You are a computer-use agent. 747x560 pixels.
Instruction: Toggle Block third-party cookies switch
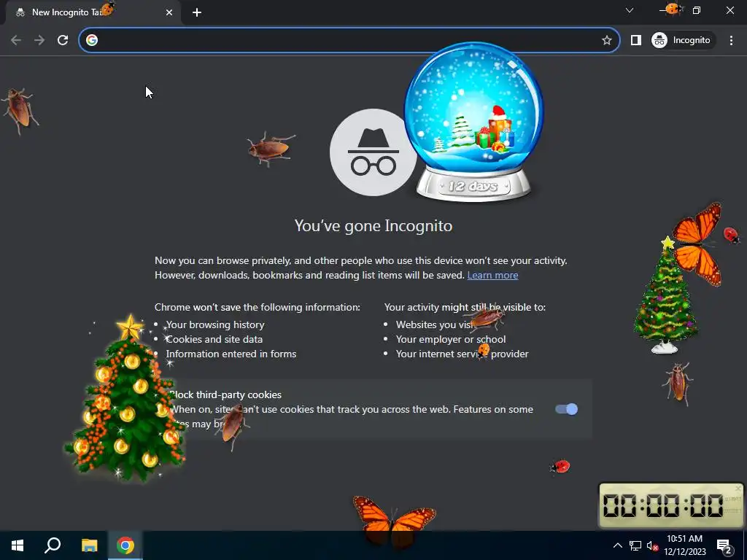[x=566, y=409]
